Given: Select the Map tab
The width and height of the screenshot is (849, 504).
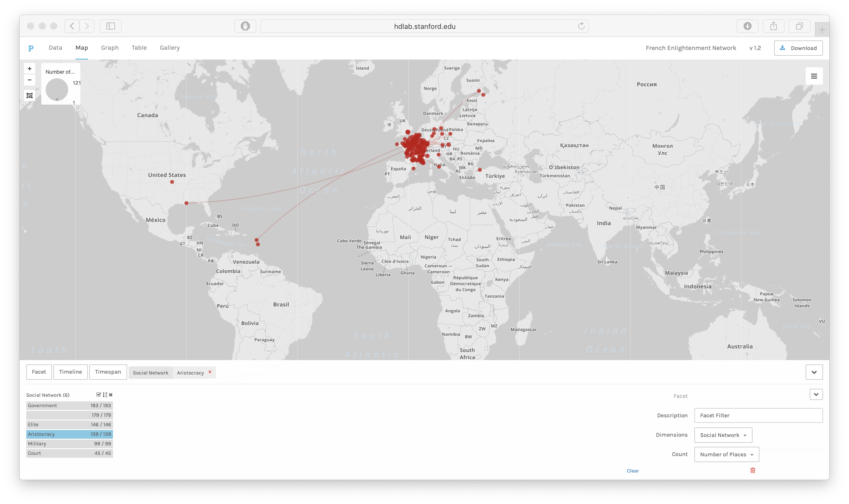Looking at the screenshot, I should (x=81, y=48).
